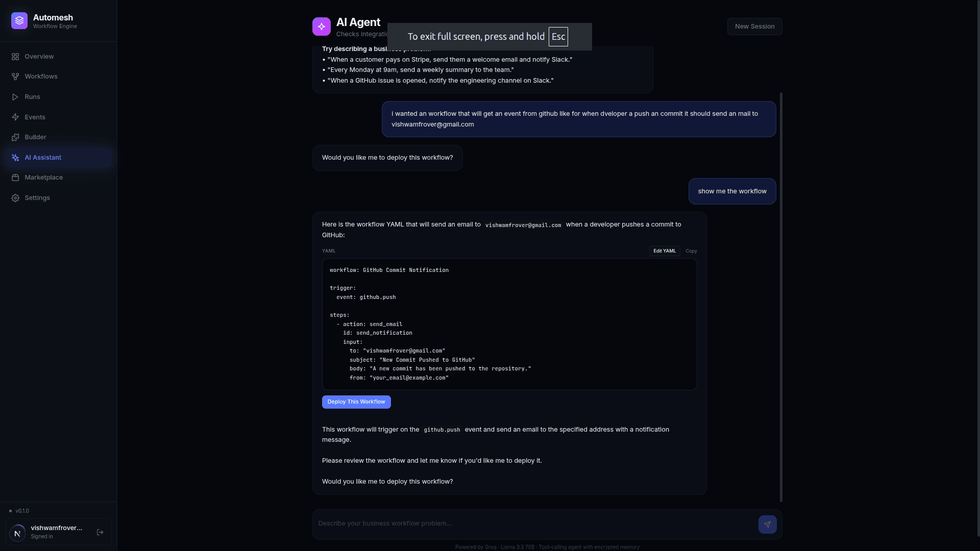This screenshot has height=551, width=980.
Task: Click the Settings gear icon
Action: [x=15, y=198]
